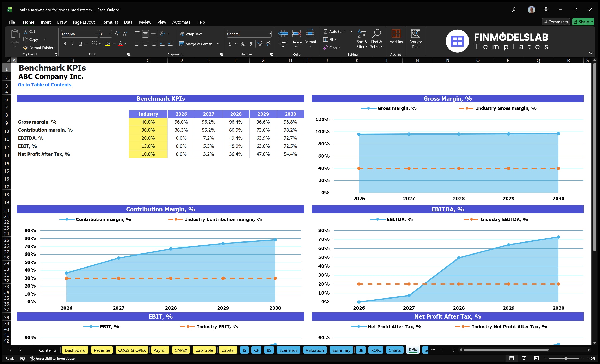The height and width of the screenshot is (364, 600).
Task: Click Increase Decimal formatting icon
Action: (259, 44)
